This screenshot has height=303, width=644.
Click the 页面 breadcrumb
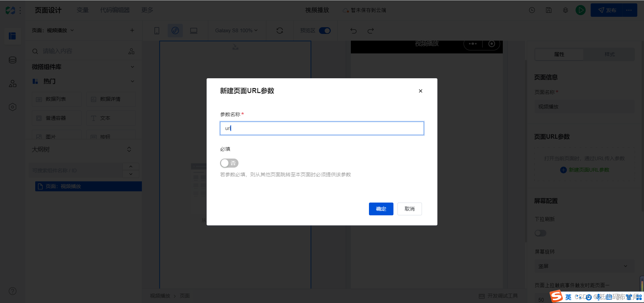(x=185, y=296)
